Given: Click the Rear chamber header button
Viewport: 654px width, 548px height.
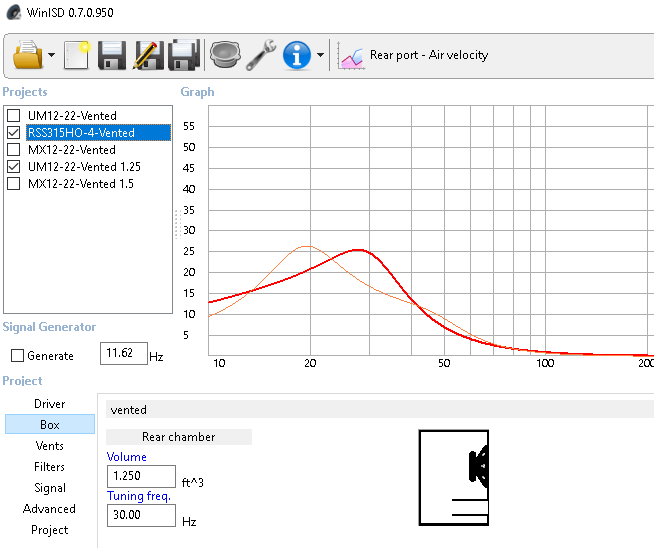Looking at the screenshot, I should coord(179,437).
